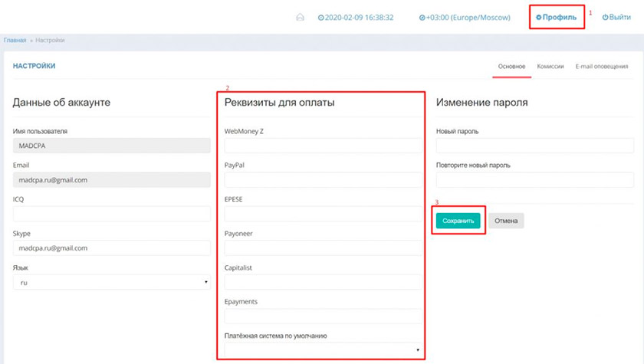Focus the WebMoney Z input field
Screen dimensions: 644x364
click(x=324, y=146)
